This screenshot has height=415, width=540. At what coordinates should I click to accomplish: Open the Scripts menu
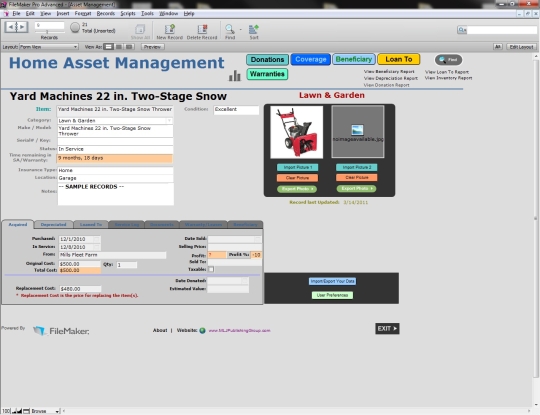128,13
